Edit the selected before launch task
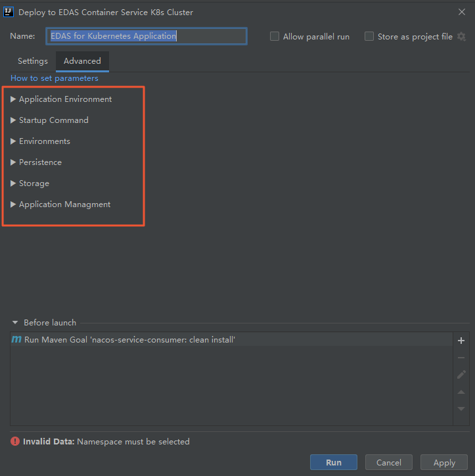The height and width of the screenshot is (476, 475). click(x=461, y=375)
